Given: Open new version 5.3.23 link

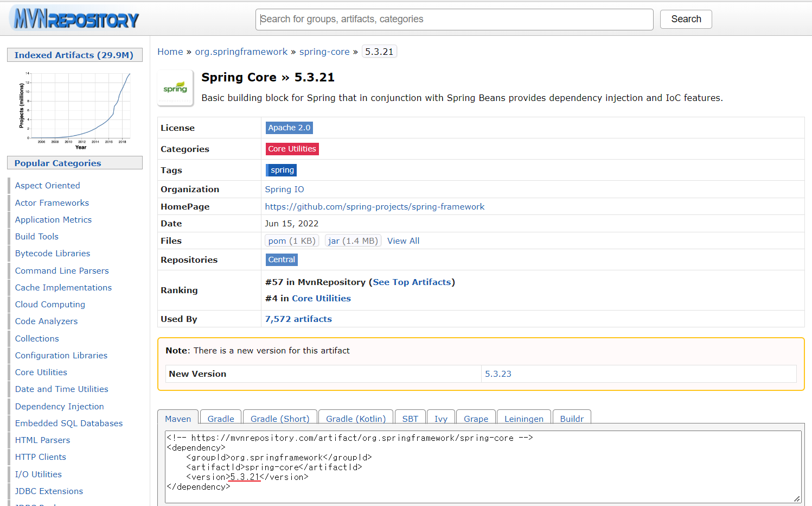Looking at the screenshot, I should pyautogui.click(x=498, y=374).
